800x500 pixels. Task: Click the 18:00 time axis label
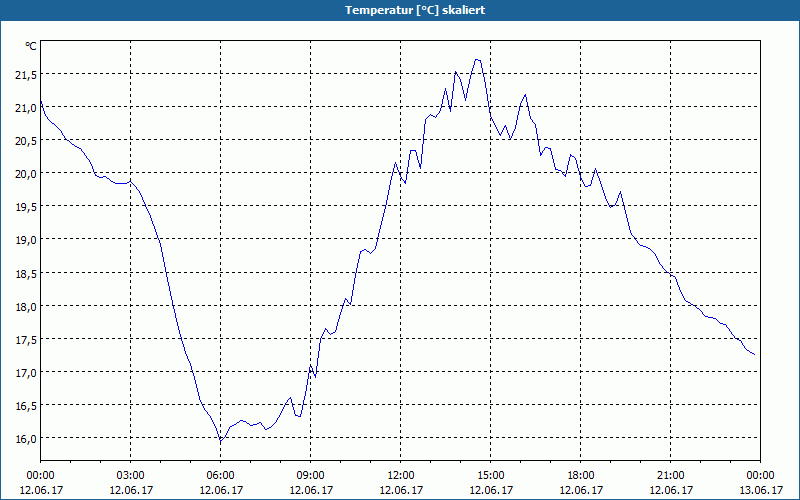point(581,476)
